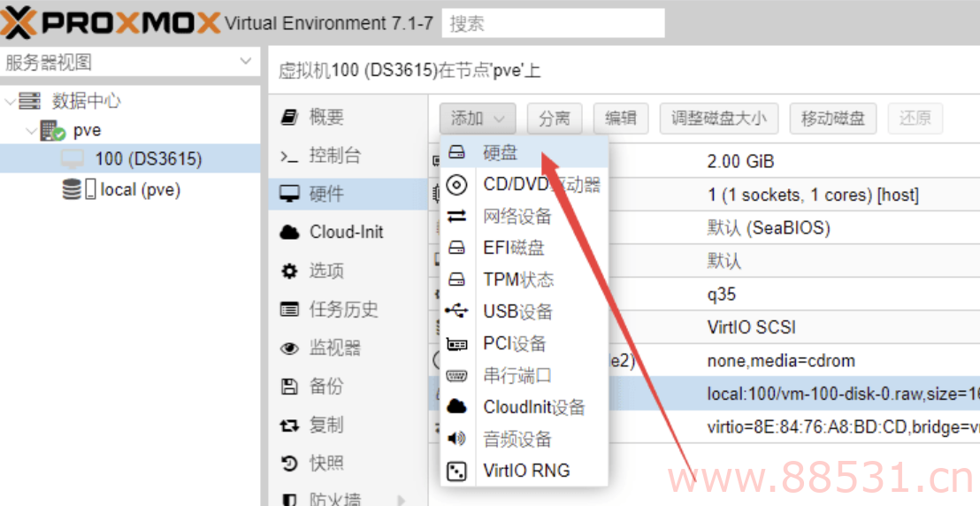Choose USB设备 menu entry

click(524, 310)
